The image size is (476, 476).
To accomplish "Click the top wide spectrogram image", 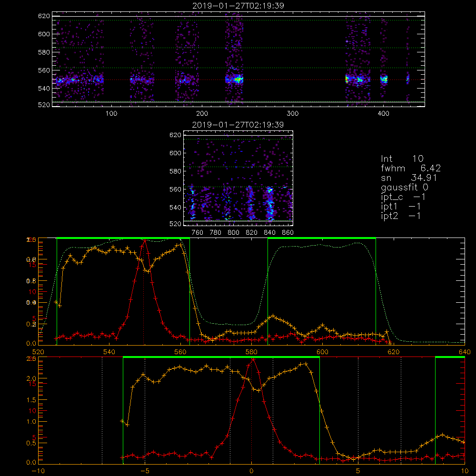I will 238,59.
